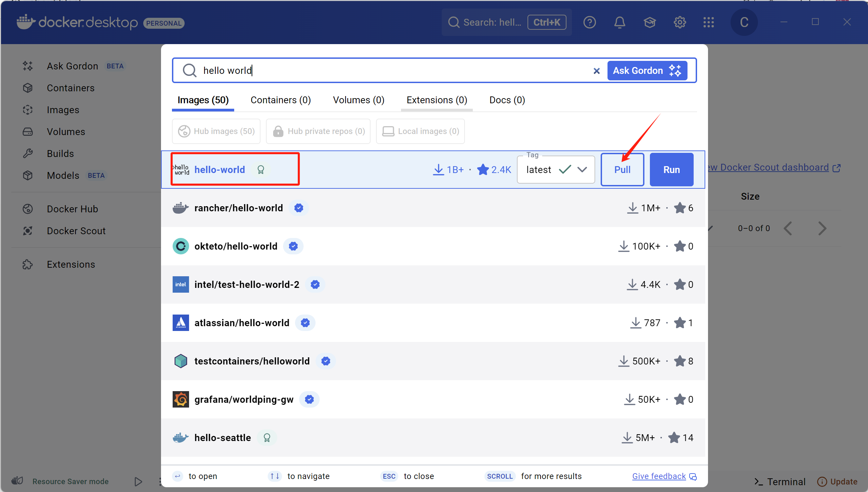The image size is (868, 492).
Task: Click the Resource Saver mode play icon
Action: tap(138, 481)
